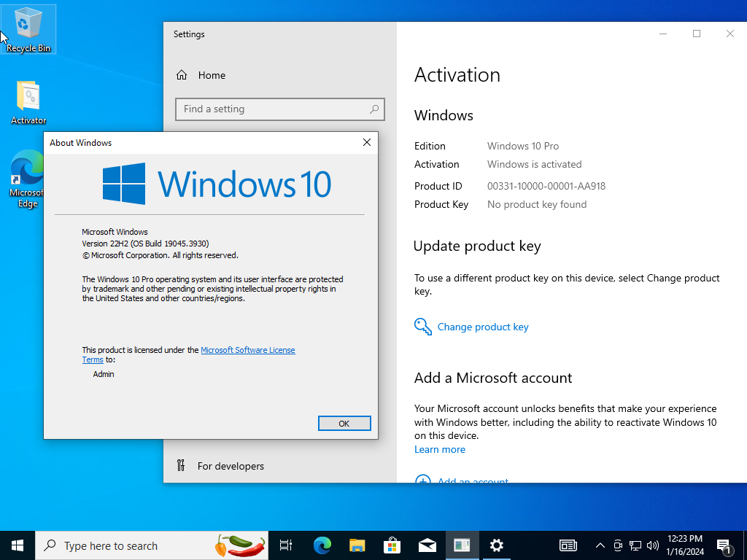
Task: Select the Product ID value 00331-10000-00001-AA918
Action: point(546,186)
